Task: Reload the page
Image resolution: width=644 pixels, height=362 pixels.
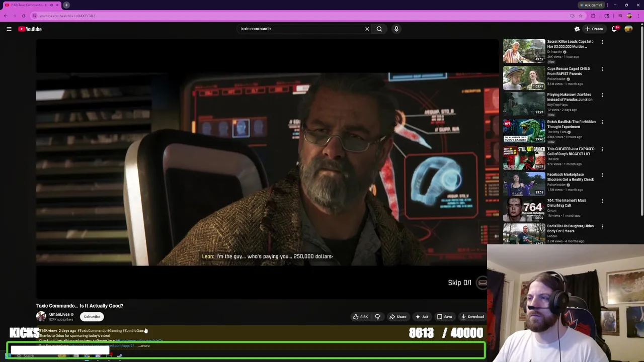Action: pyautogui.click(x=23, y=16)
